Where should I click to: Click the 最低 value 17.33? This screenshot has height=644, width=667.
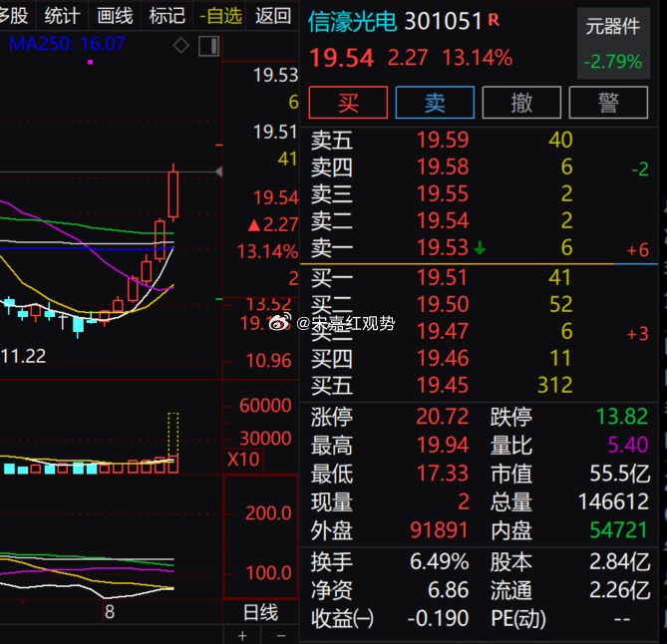[443, 473]
